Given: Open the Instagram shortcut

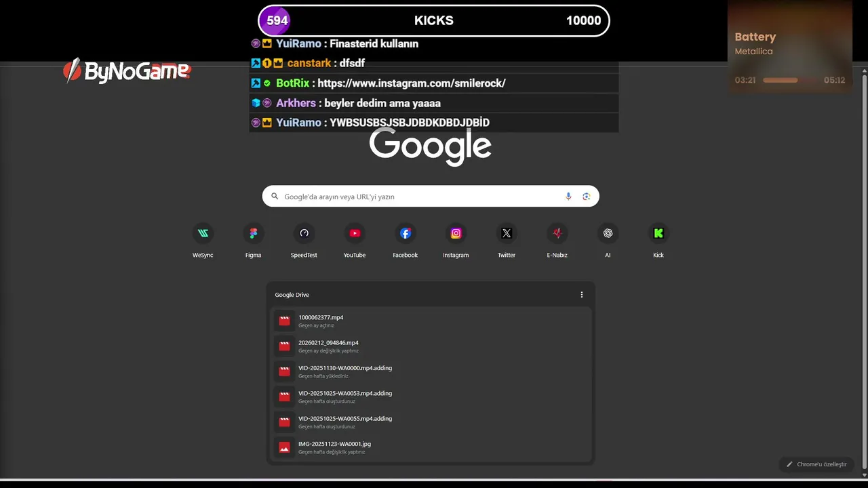Looking at the screenshot, I should [456, 241].
